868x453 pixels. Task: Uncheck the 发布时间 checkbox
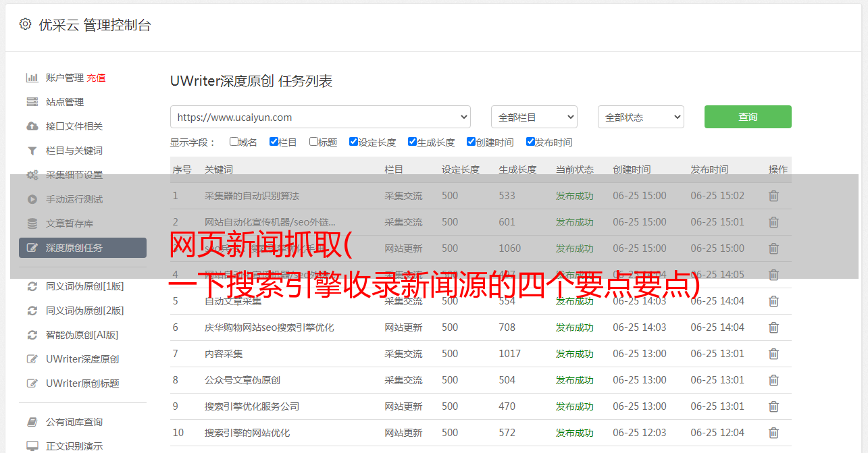[530, 142]
